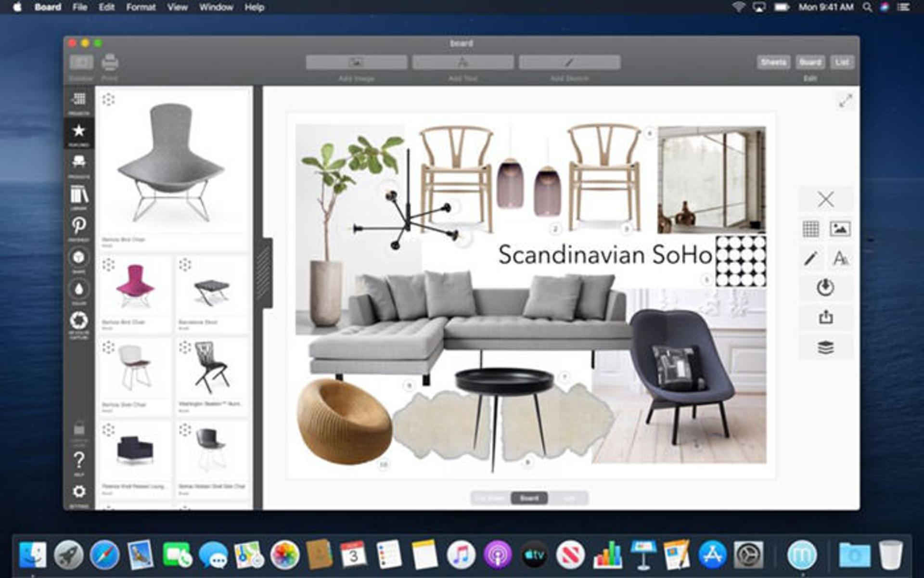The width and height of the screenshot is (924, 578).
Task: Click the panel divider grip handle
Action: pyautogui.click(x=264, y=273)
